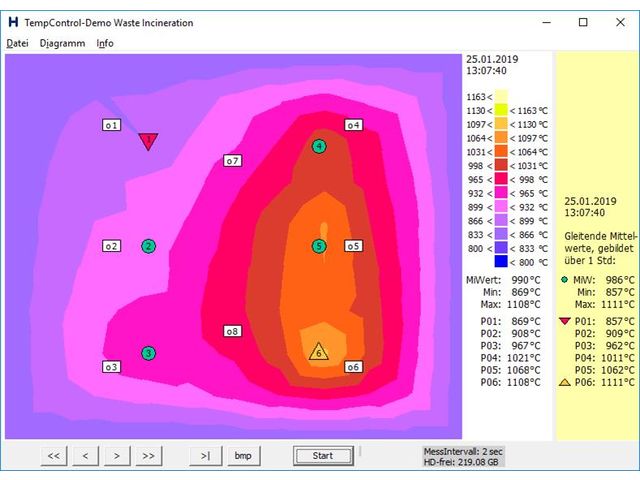This screenshot has width=640, height=480.
Task: Click the red triangle sensor marker 1
Action: [x=148, y=141]
